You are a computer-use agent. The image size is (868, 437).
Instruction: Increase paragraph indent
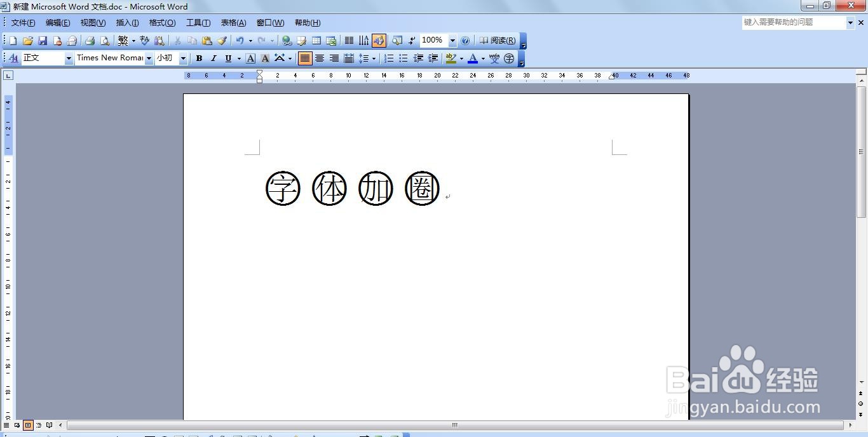tap(433, 58)
